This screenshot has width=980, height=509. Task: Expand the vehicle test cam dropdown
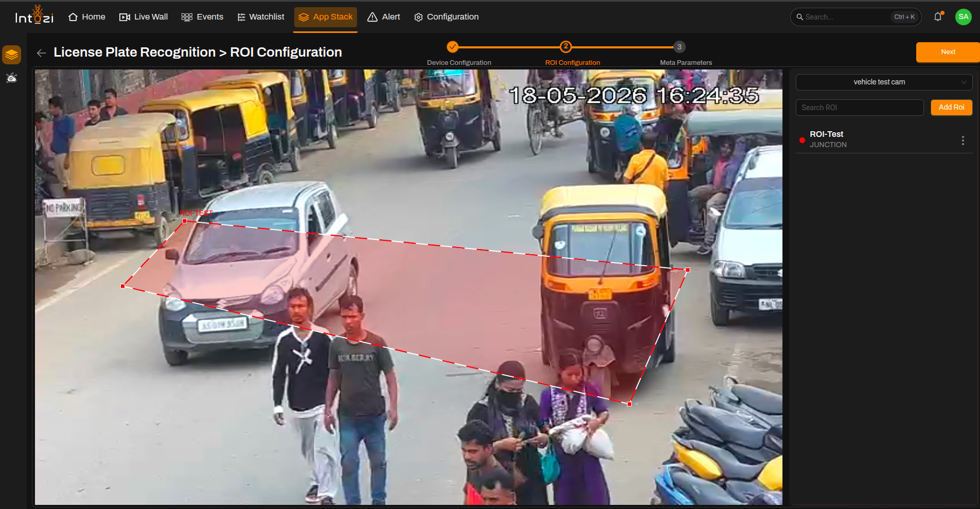pyautogui.click(x=884, y=82)
